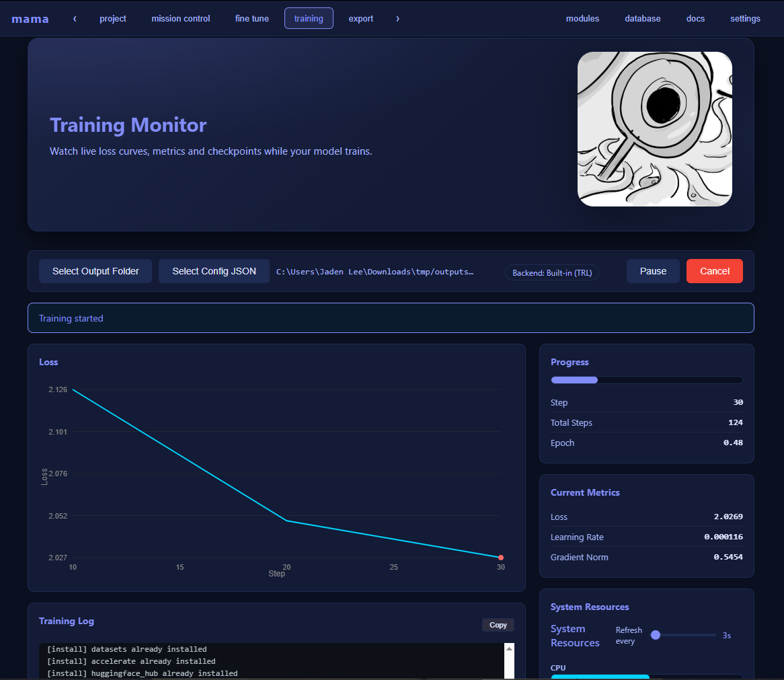Click the Gradient Norm value 0.5454
The height and width of the screenshot is (680, 784).
(x=728, y=557)
